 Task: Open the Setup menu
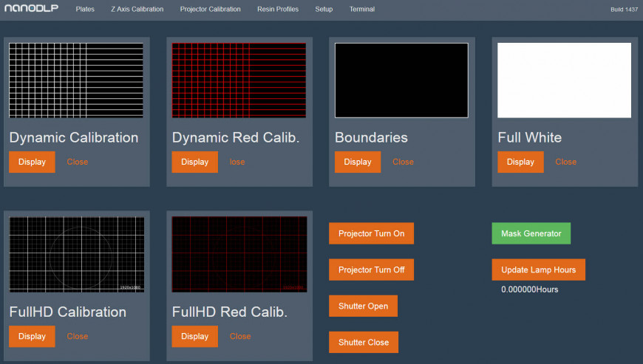pyautogui.click(x=324, y=10)
